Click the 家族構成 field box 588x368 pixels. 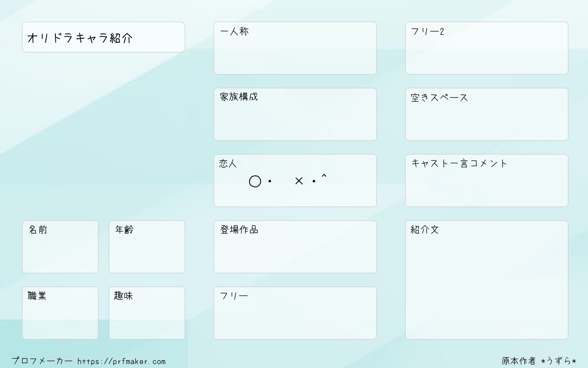(295, 114)
